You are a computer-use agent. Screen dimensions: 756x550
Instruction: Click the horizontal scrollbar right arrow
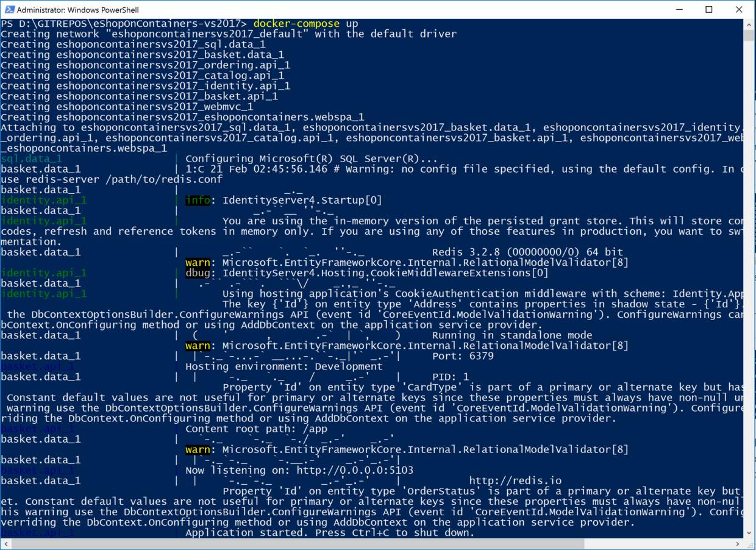(738, 543)
